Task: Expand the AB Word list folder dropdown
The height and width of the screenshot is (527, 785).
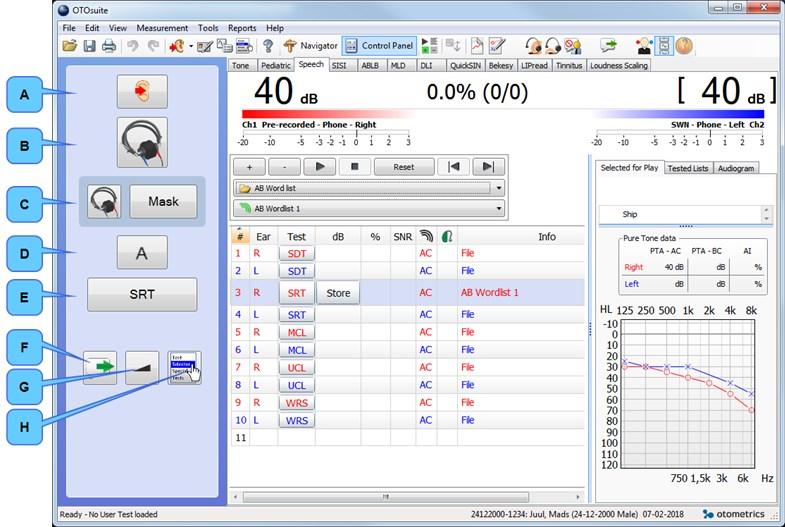Action: click(x=499, y=188)
